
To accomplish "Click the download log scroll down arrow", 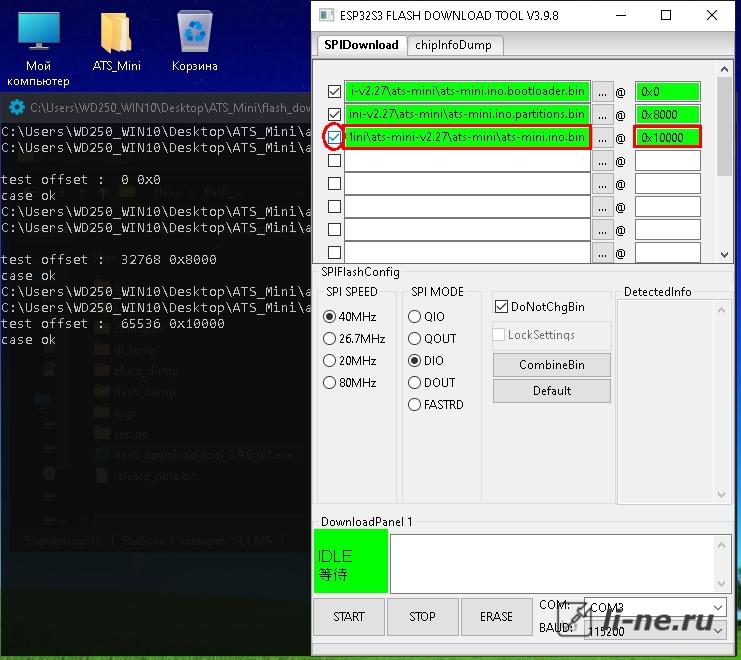I will pos(721,583).
